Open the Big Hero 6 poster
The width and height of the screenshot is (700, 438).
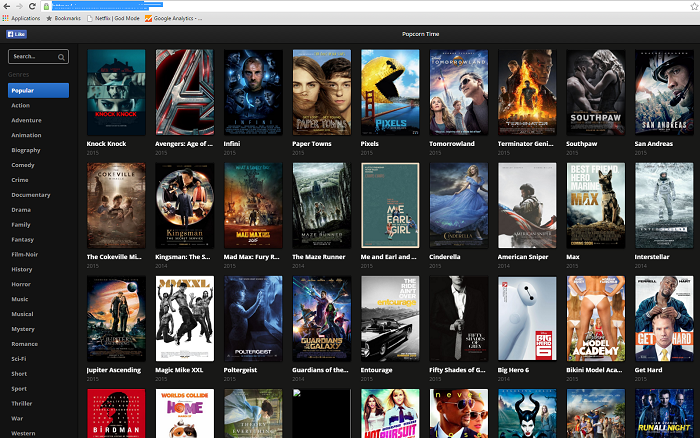click(x=527, y=318)
